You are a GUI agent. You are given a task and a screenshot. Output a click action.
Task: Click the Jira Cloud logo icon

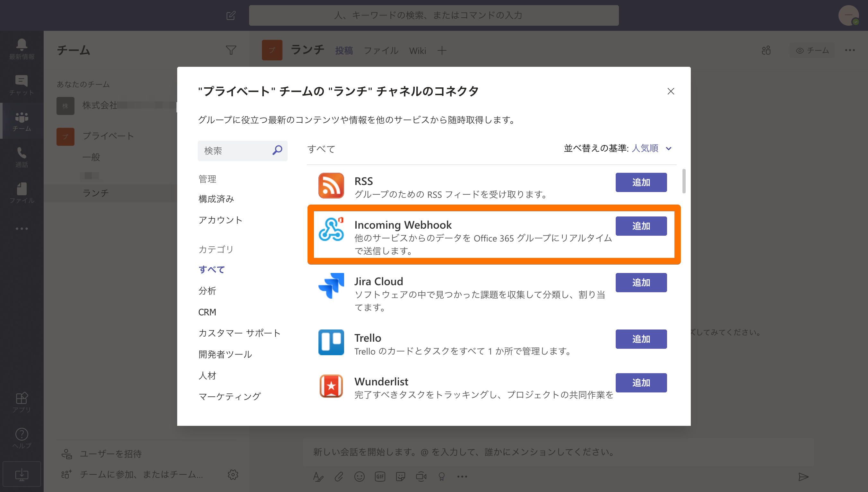coord(331,286)
